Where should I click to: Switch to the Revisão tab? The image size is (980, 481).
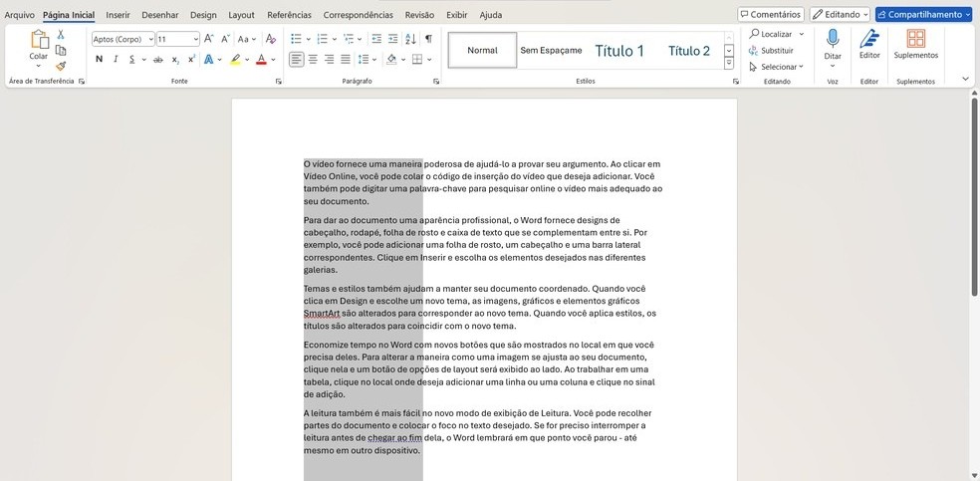(x=419, y=15)
